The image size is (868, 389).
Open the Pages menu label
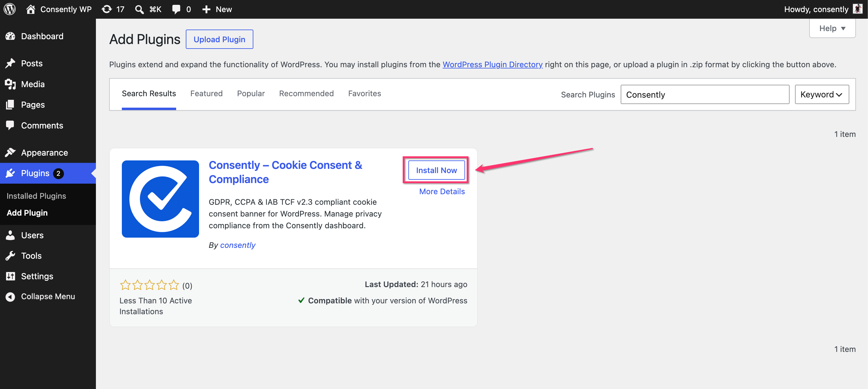click(33, 105)
